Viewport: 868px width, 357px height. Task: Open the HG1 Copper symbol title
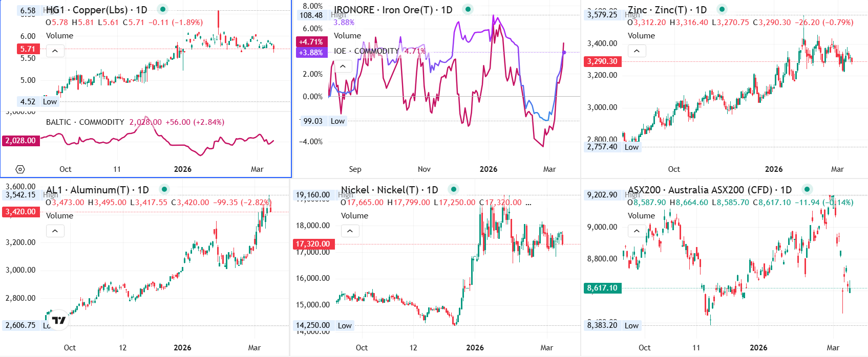point(96,10)
